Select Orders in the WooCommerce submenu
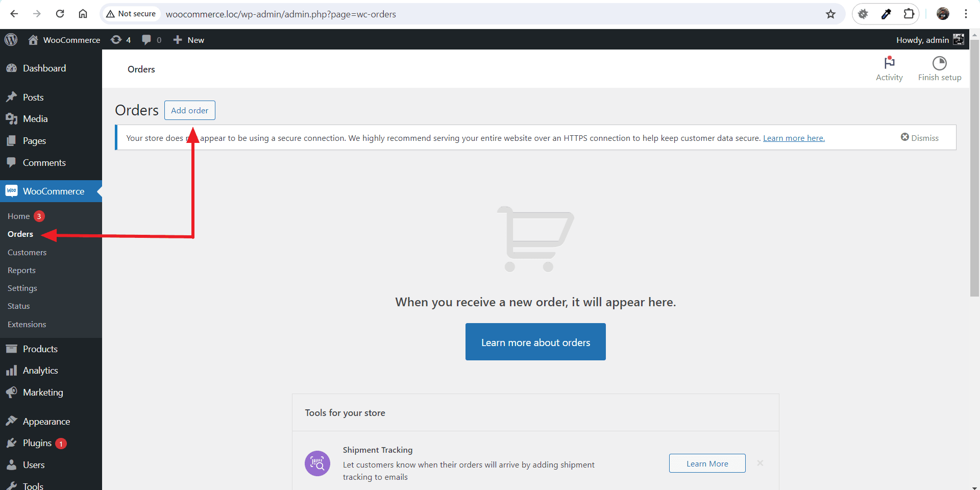980x490 pixels. point(19,234)
